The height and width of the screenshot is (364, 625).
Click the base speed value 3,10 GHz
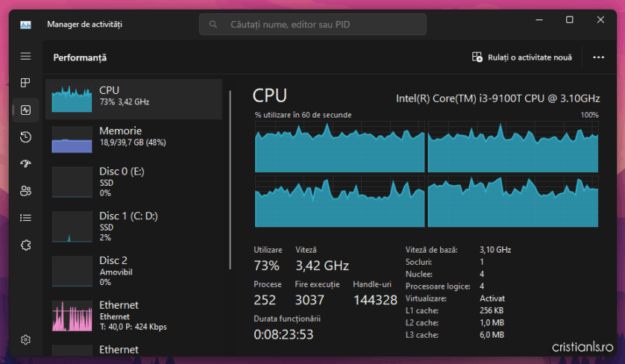[495, 250]
